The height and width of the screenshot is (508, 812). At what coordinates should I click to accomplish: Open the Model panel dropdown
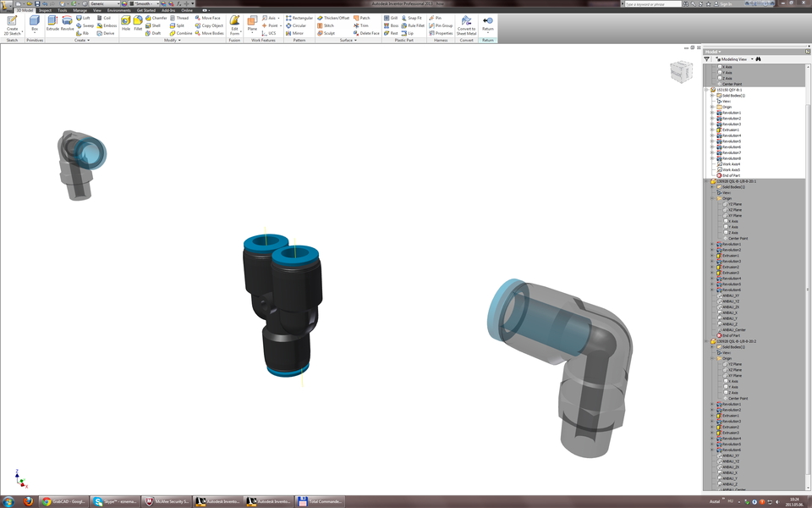716,52
